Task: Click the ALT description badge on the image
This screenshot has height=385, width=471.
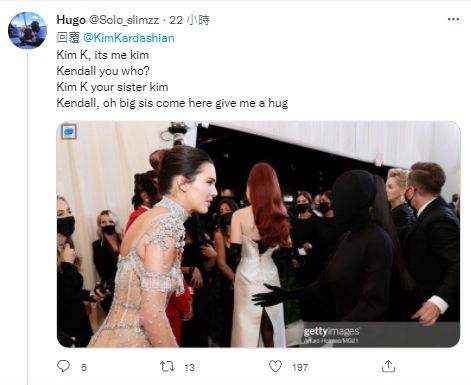Action: [x=69, y=132]
